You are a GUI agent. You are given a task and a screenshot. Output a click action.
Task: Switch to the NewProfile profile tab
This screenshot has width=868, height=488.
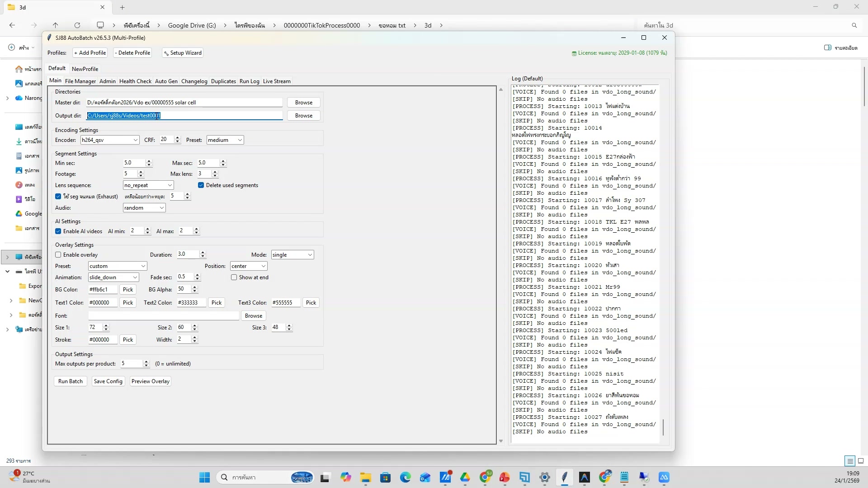tap(85, 69)
